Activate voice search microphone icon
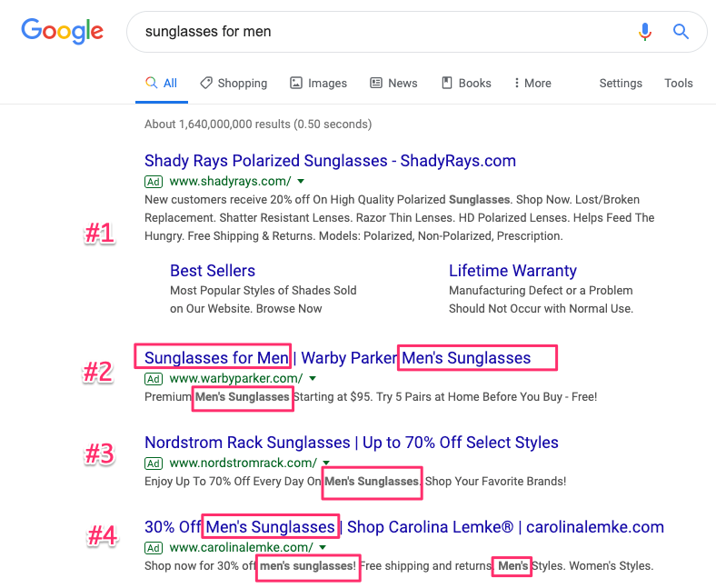This screenshot has height=588, width=716. pos(645,32)
